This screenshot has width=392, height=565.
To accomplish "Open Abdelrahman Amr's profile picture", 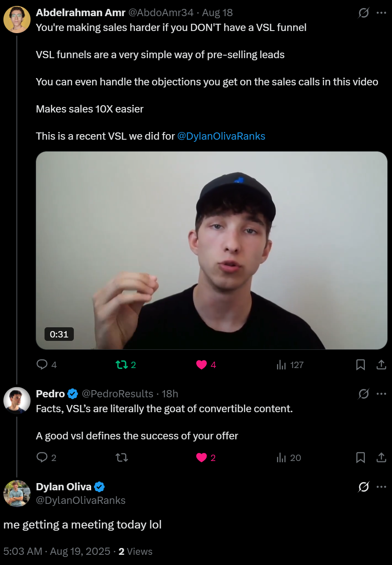I will (17, 20).
